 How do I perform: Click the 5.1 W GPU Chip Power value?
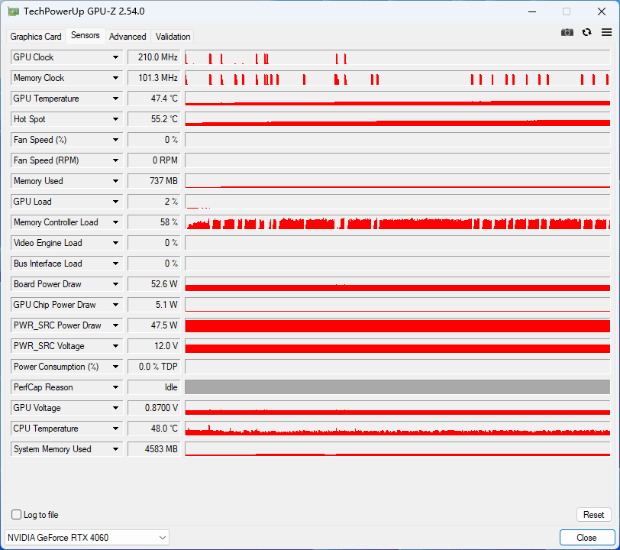coord(153,304)
